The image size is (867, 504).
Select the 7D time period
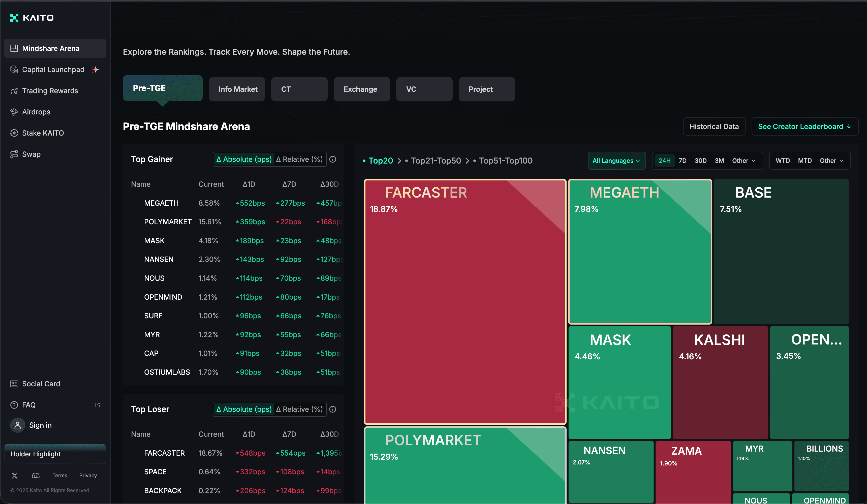pos(683,161)
